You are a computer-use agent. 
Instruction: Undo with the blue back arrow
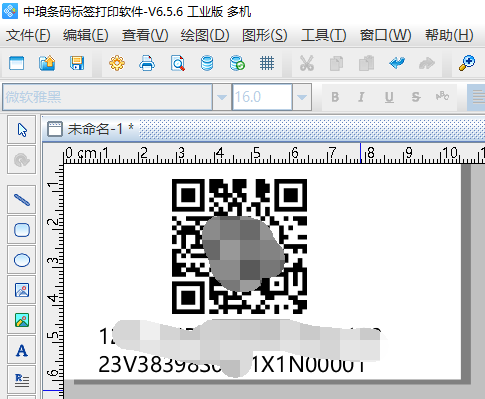click(397, 63)
